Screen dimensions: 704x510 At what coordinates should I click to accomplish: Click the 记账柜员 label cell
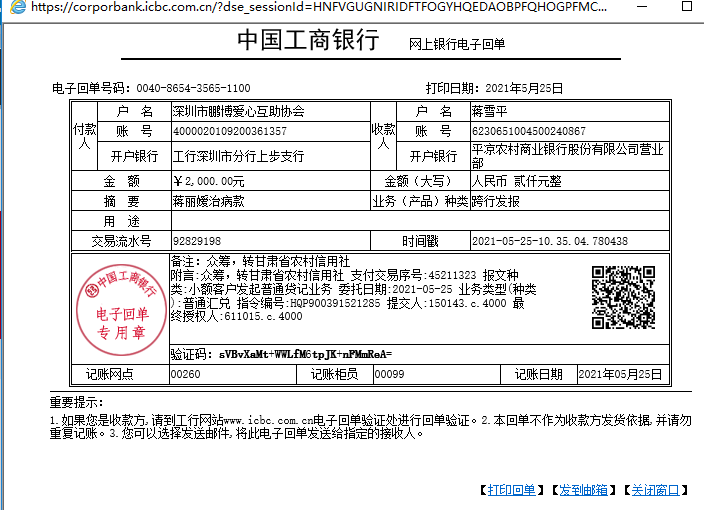[x=334, y=374]
